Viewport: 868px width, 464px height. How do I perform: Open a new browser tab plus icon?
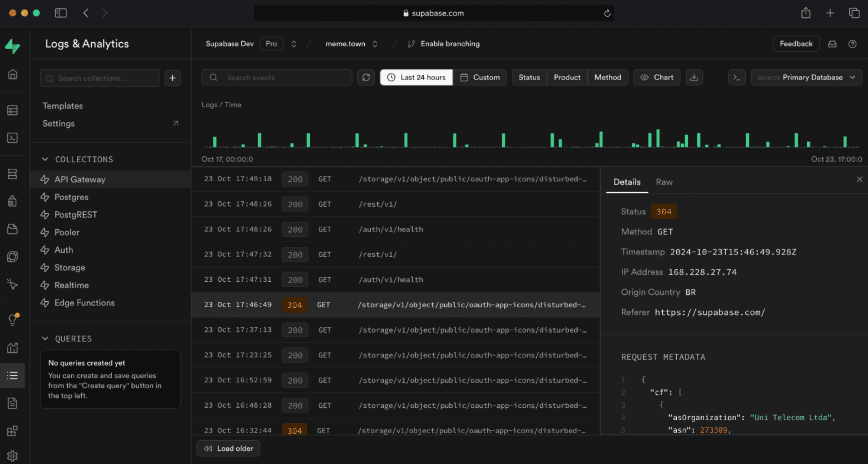click(830, 13)
